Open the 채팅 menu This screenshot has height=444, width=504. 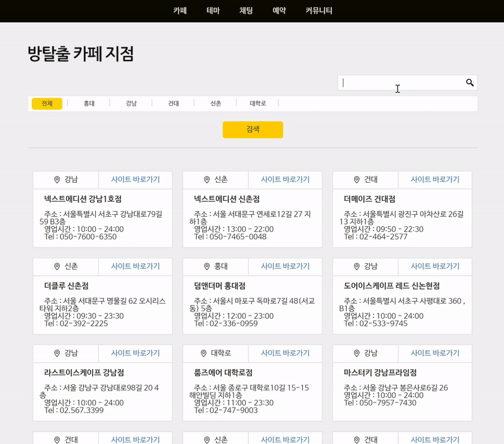(x=246, y=11)
